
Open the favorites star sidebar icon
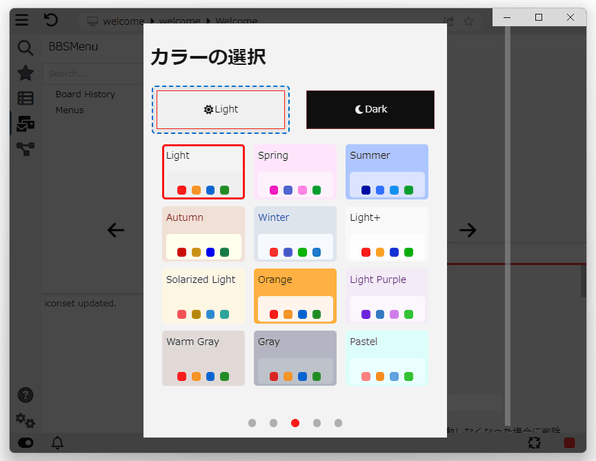coord(25,73)
